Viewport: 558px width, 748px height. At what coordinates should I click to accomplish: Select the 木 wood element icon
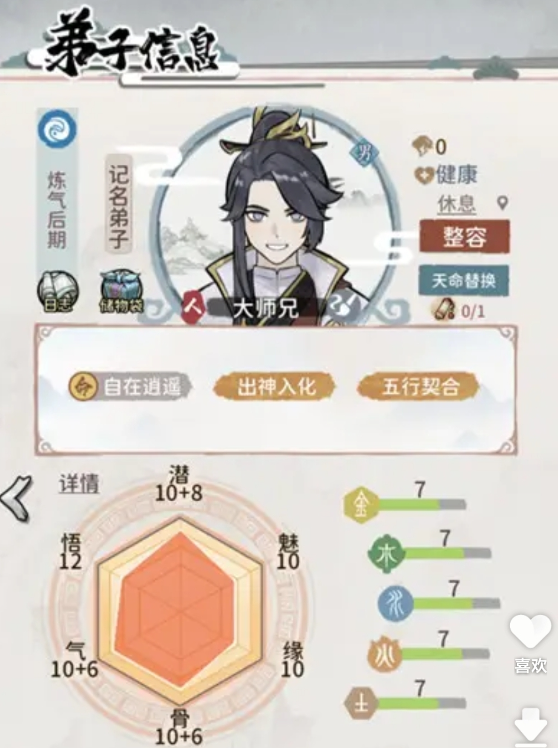(386, 554)
